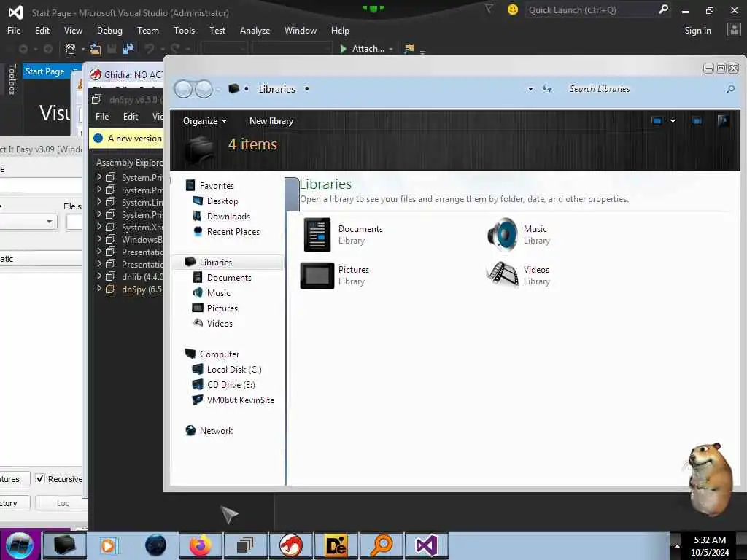Select Network in the navigation pane
This screenshot has width=747, height=560.
216,430
